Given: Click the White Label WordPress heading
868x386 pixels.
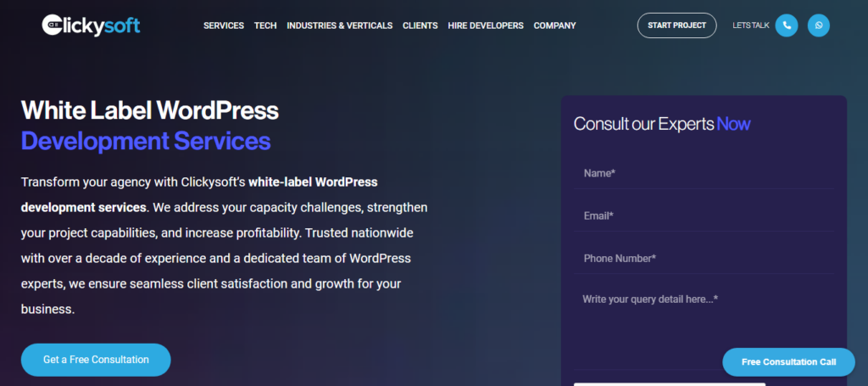Looking at the screenshot, I should 150,110.
